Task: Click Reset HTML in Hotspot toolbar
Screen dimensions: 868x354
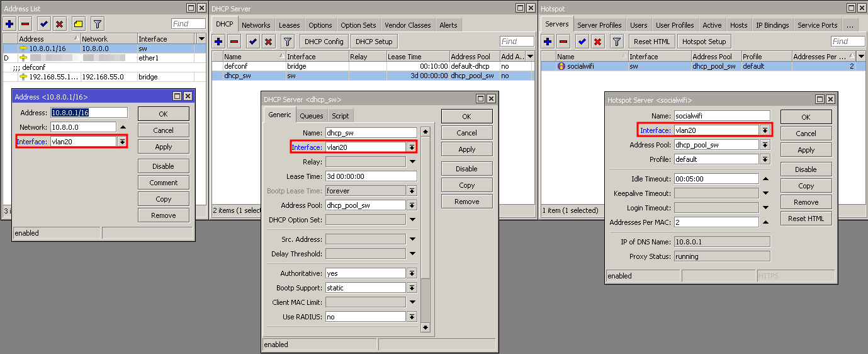Action: (x=651, y=42)
